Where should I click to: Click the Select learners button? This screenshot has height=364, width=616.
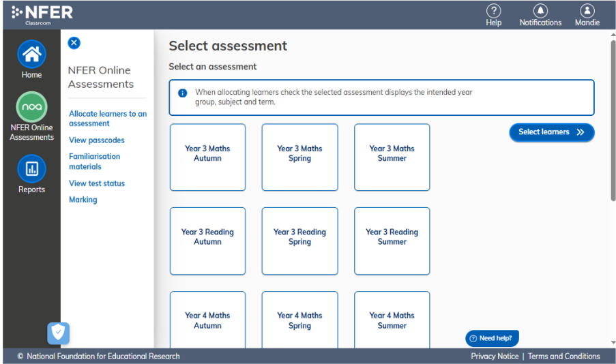552,132
